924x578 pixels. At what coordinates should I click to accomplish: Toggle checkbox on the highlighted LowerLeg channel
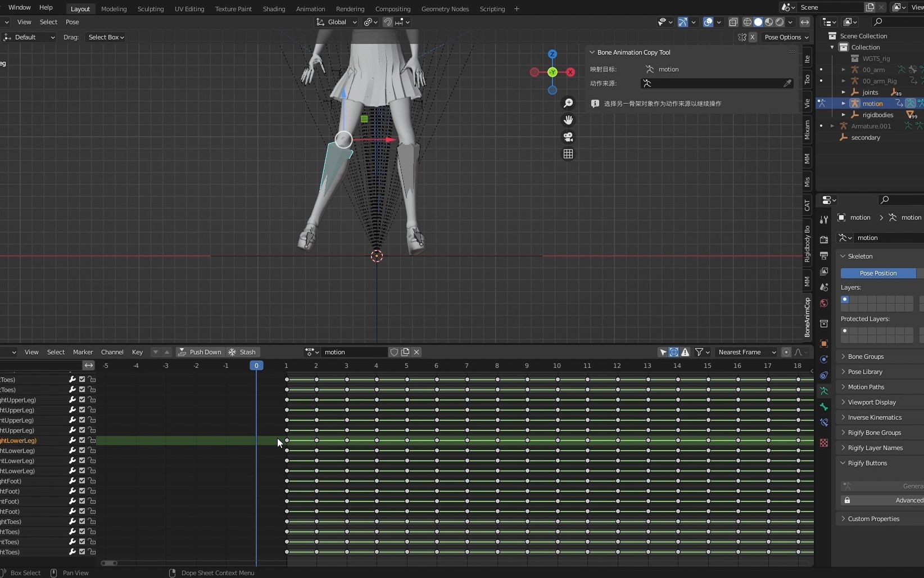82,440
